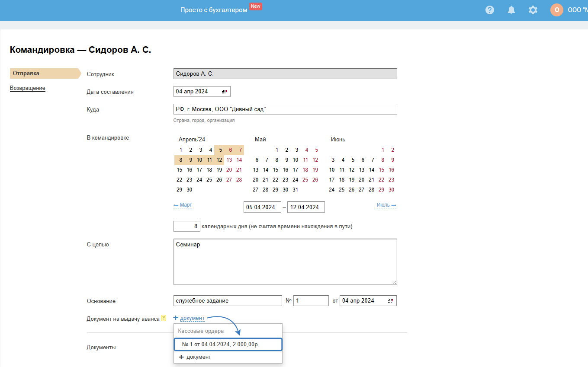This screenshot has width=588, height=367.
Task: Click yellow hint icon near Документ на выдачу аванса
Action: (164, 318)
